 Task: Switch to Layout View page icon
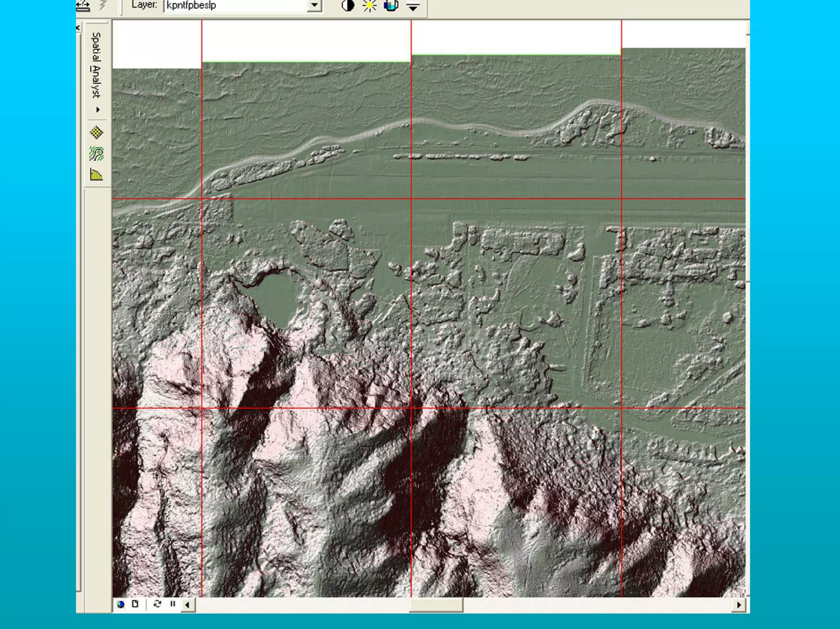135,604
